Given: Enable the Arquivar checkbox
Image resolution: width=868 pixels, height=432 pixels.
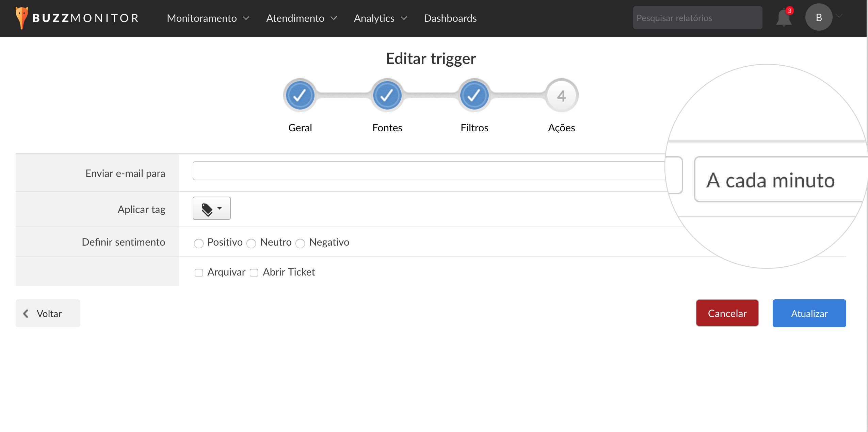Looking at the screenshot, I should [x=199, y=273].
